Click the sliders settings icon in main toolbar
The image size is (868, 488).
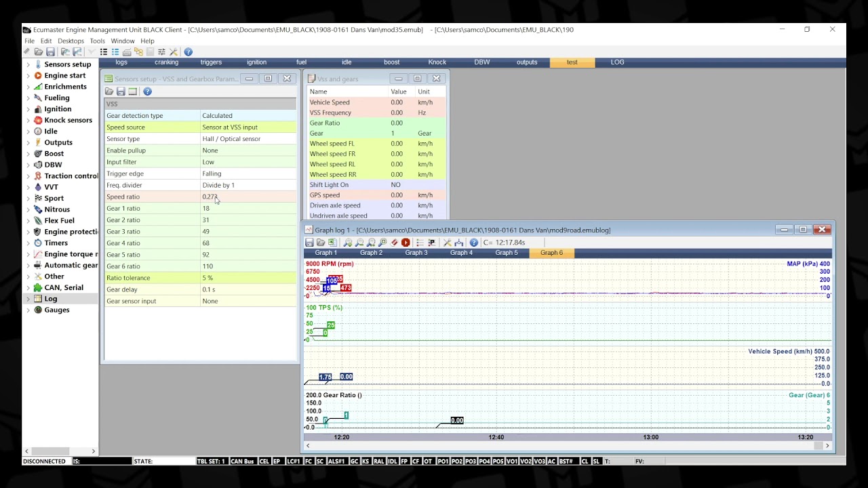[x=161, y=52]
